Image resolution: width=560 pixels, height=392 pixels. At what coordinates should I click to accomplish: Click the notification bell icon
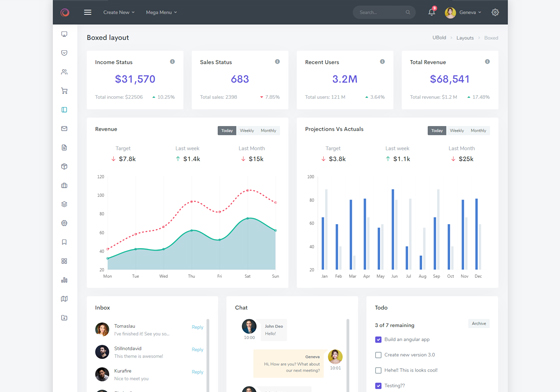(x=432, y=12)
